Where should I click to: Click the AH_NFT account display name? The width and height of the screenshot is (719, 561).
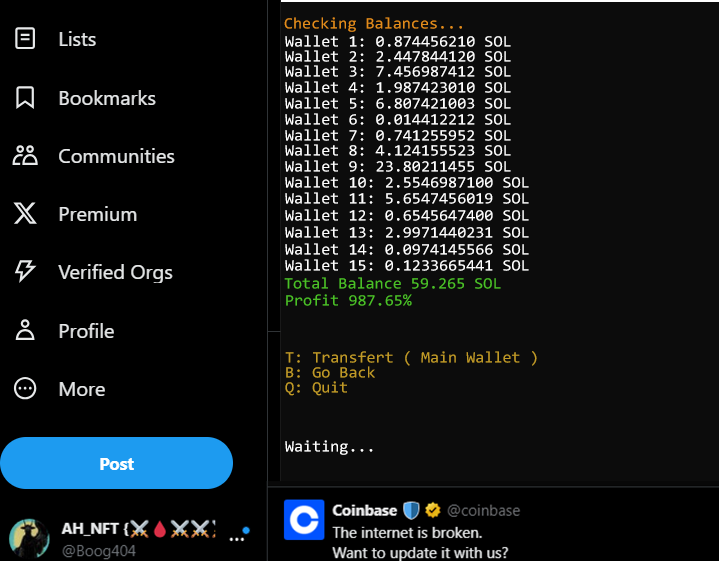(x=138, y=529)
